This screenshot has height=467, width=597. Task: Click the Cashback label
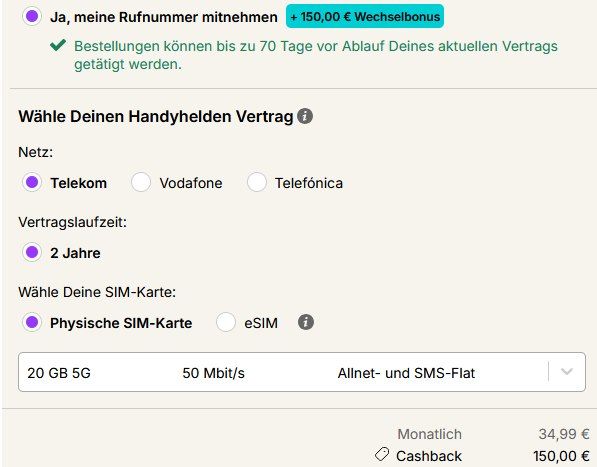pyautogui.click(x=429, y=456)
